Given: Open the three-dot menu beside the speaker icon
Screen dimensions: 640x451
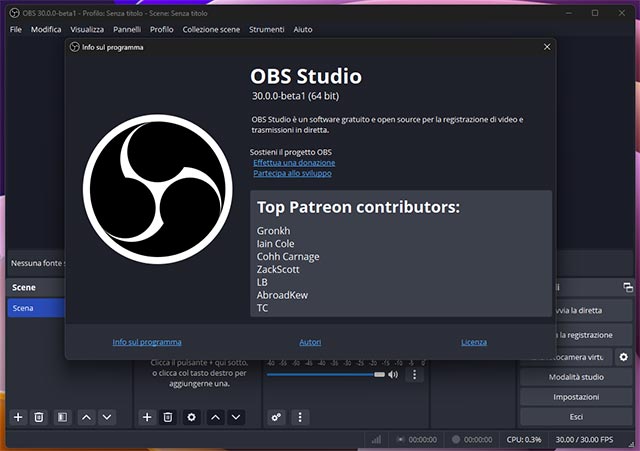Looking at the screenshot, I should (x=415, y=375).
